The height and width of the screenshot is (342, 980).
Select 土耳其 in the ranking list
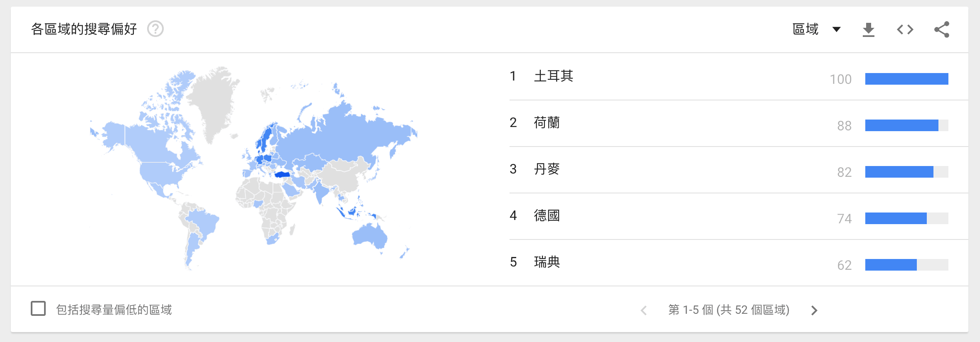(x=554, y=76)
